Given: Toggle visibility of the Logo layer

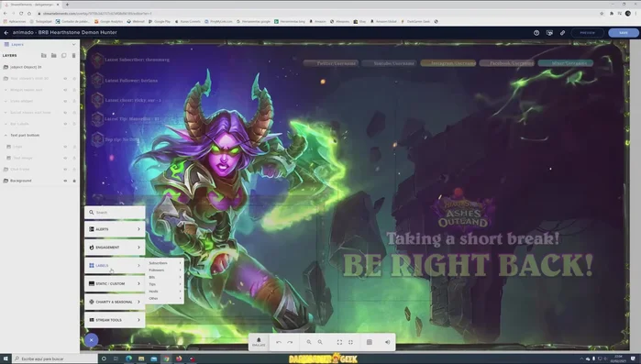Looking at the screenshot, I should tap(65, 147).
